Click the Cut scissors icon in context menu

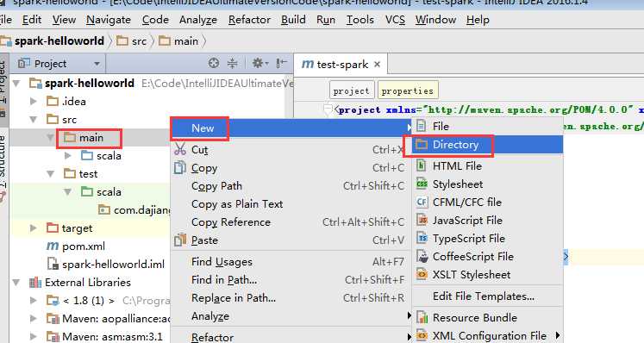(180, 149)
